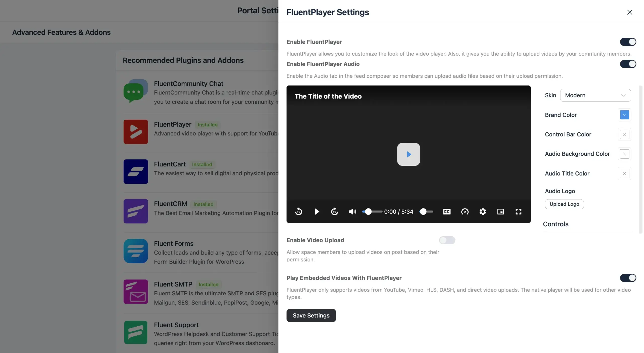The width and height of the screenshot is (644, 353).
Task: Click the Installed badge beside FluentCart
Action: (202, 164)
